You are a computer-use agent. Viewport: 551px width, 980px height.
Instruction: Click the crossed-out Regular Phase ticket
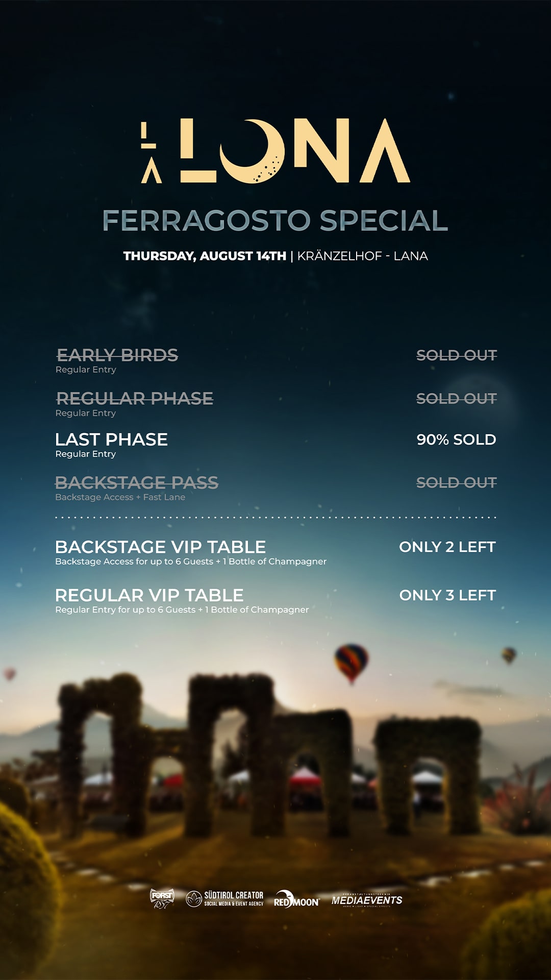[x=135, y=399]
